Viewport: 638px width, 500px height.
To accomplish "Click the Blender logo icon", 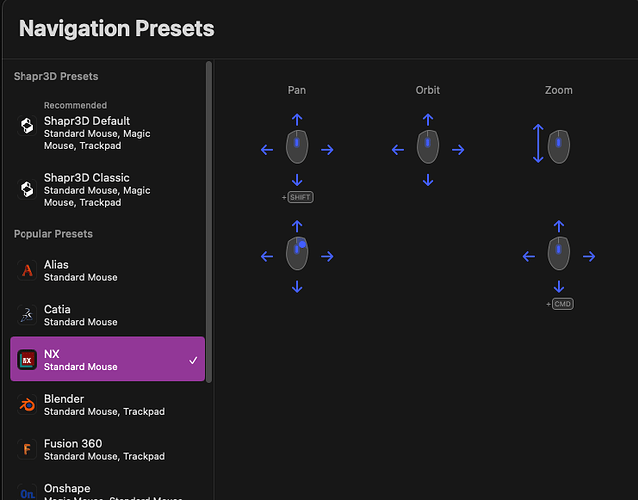I will tap(28, 404).
